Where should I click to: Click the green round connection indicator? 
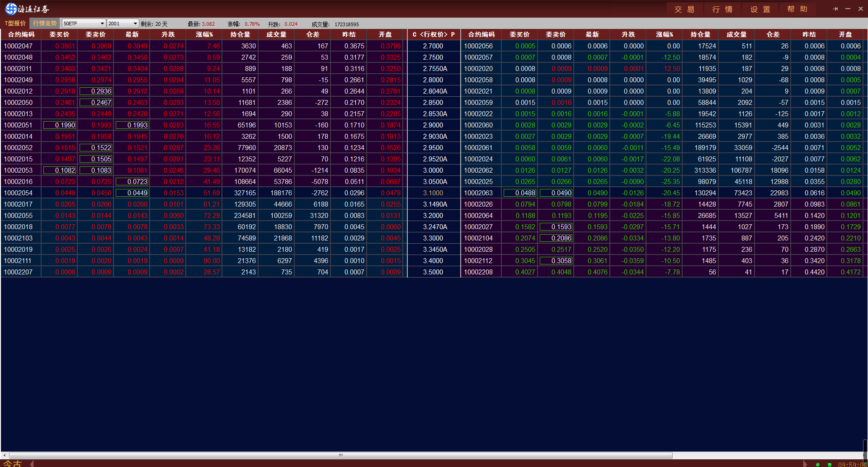[817, 464]
